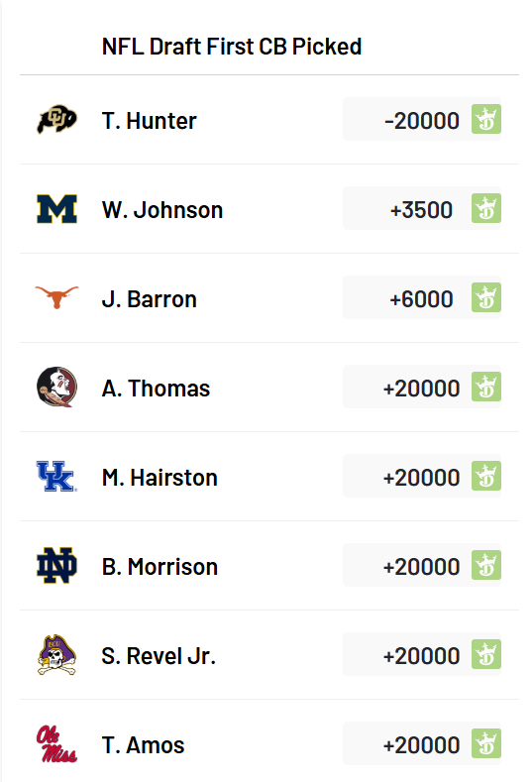Click the DraftKings crown icon for T. Hunter
532x782 pixels.
coord(486,119)
